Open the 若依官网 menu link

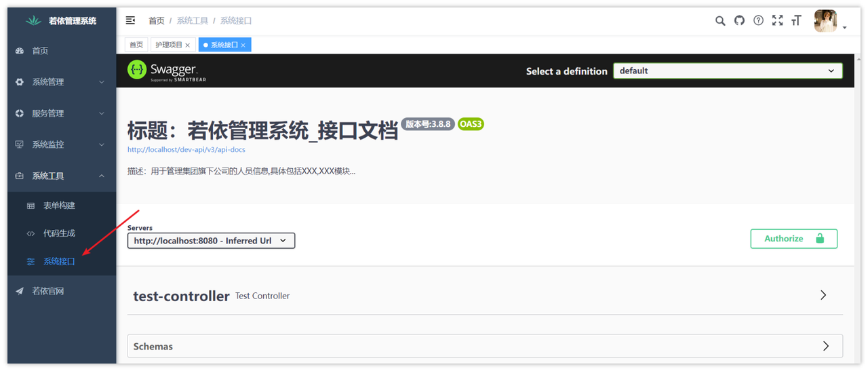(62, 291)
